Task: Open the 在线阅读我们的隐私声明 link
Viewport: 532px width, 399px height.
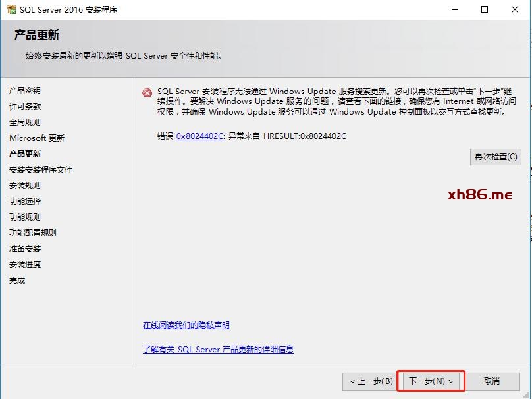Action: pyautogui.click(x=186, y=325)
